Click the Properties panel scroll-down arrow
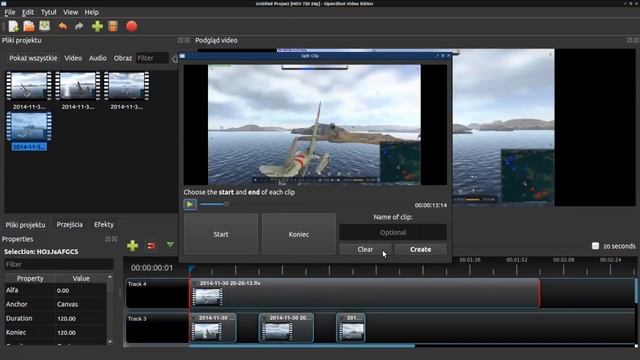640x360 pixels. [110, 342]
